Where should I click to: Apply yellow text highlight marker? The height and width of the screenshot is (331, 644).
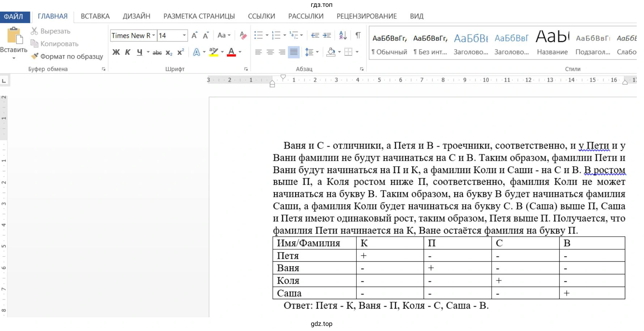coord(214,52)
